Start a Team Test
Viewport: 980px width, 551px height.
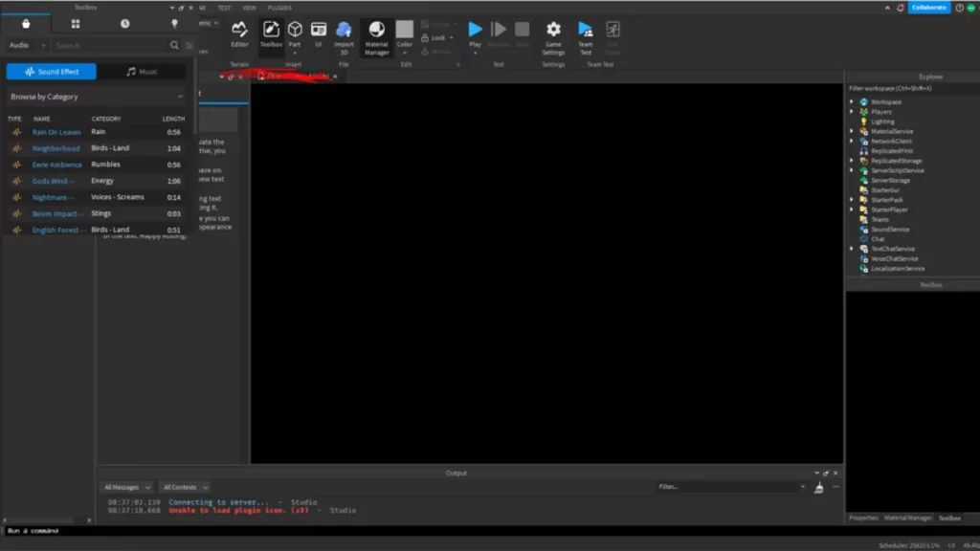(585, 37)
